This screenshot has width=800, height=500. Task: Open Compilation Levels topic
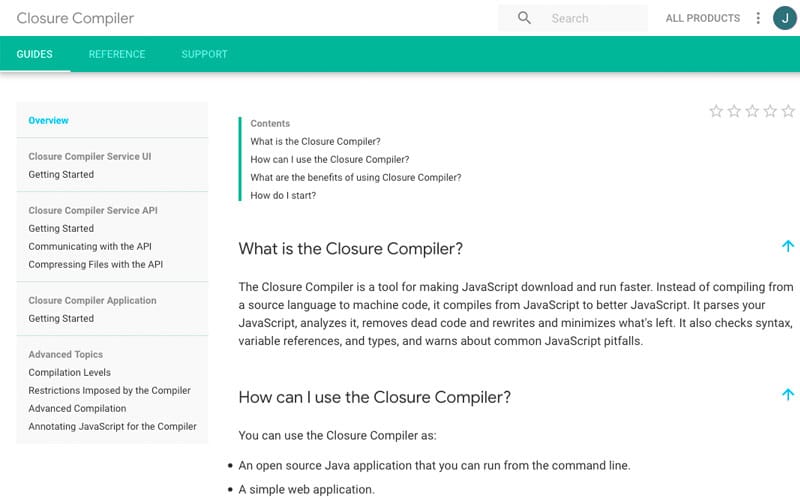click(69, 372)
